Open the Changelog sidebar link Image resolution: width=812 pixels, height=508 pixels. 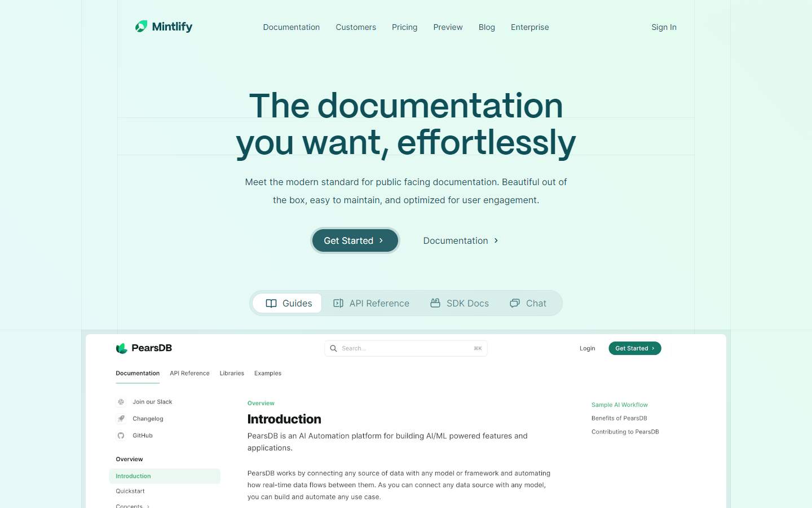[148, 419]
